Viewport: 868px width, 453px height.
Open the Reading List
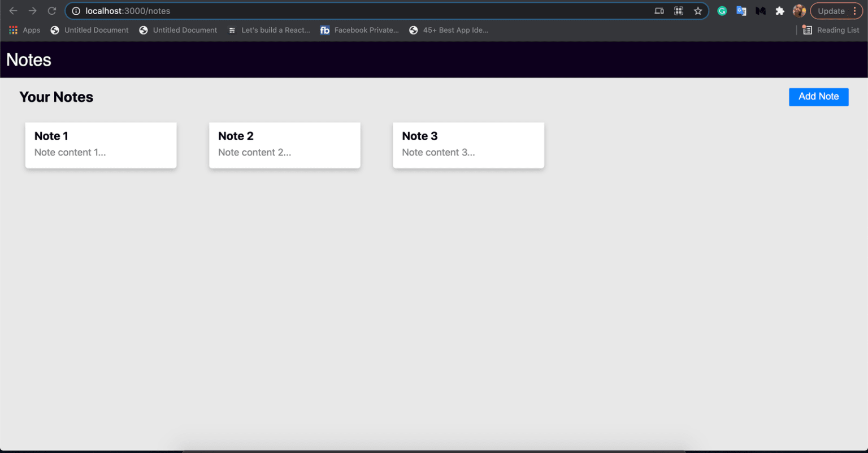pyautogui.click(x=831, y=30)
